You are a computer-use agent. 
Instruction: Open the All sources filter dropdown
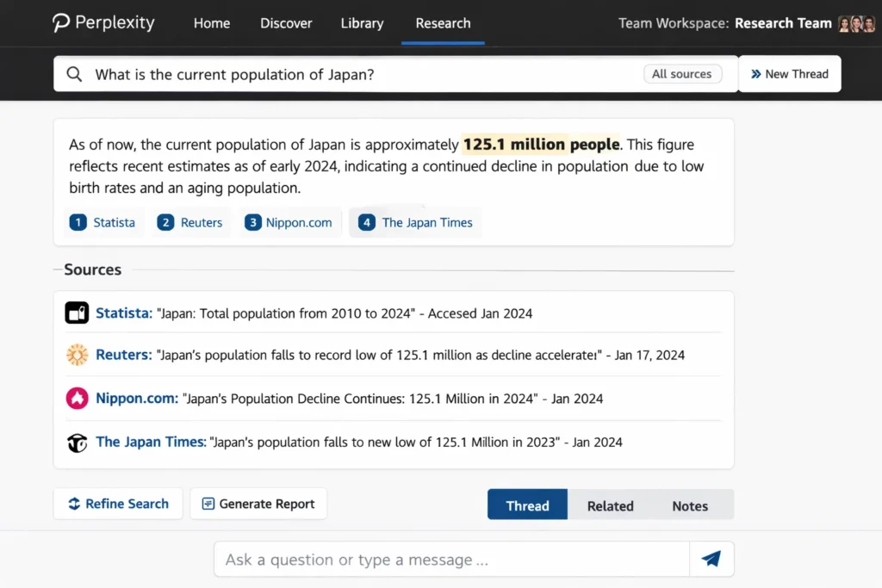[682, 74]
